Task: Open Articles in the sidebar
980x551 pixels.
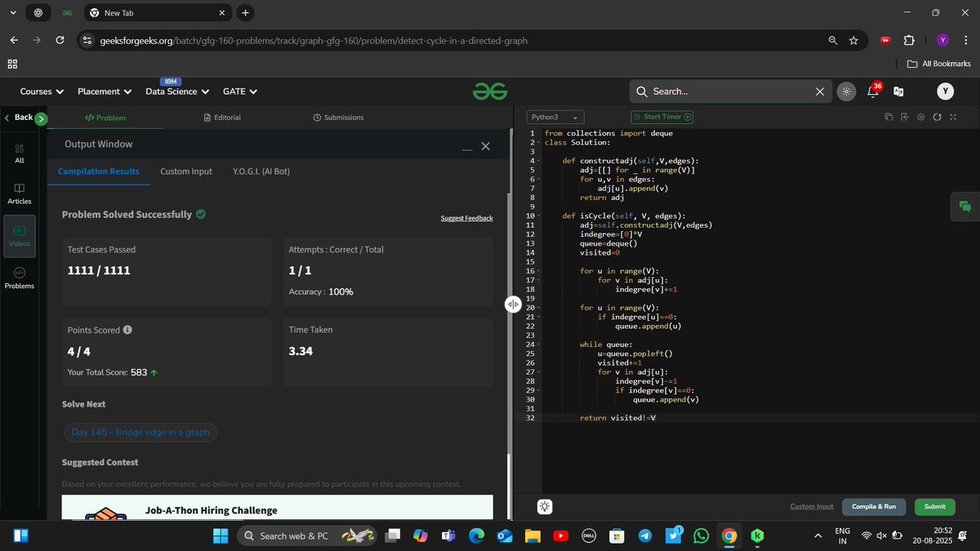Action: pyautogui.click(x=20, y=193)
